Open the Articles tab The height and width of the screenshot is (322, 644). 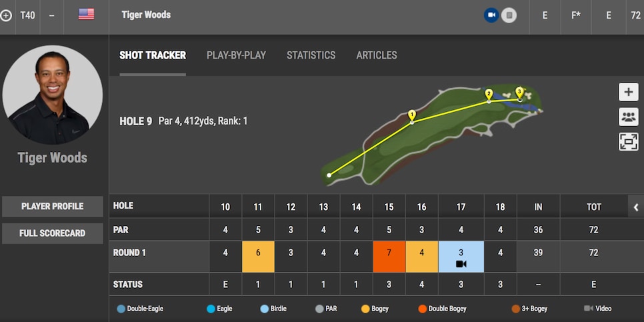click(377, 55)
